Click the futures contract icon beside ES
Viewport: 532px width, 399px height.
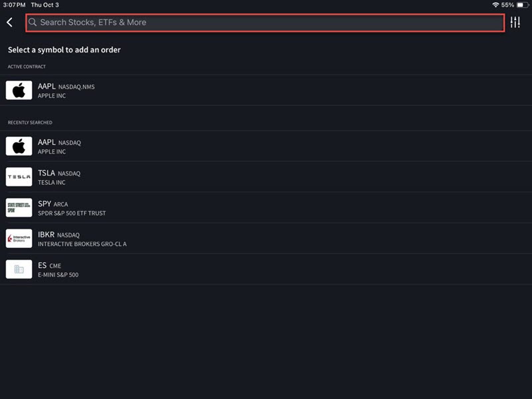coord(19,269)
